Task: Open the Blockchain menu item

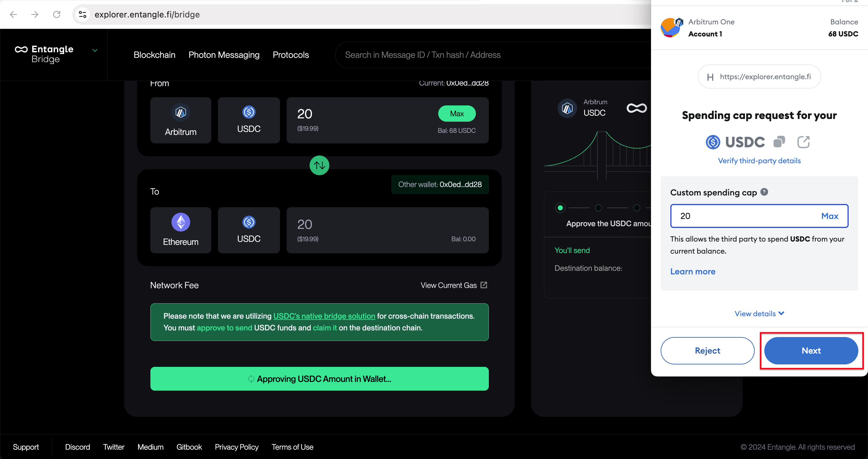Action: tap(153, 55)
